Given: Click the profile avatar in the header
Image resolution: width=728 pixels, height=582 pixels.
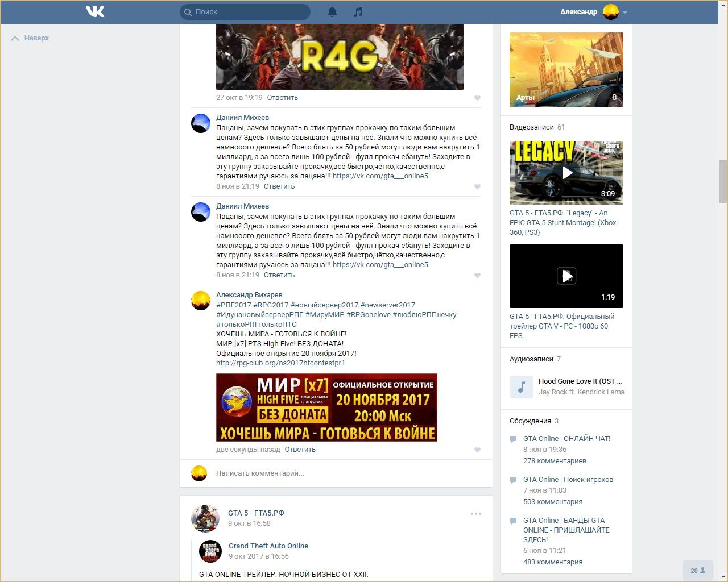Looking at the screenshot, I should (610, 12).
